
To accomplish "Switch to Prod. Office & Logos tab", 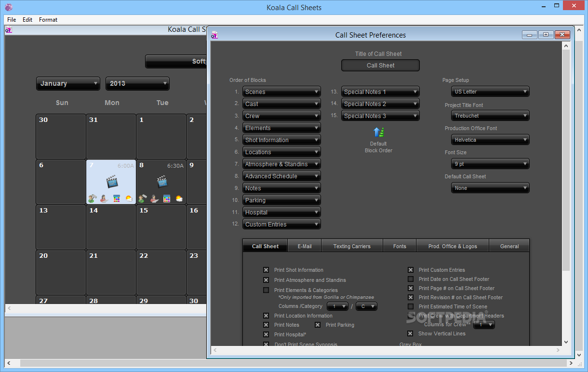I will coord(453,246).
